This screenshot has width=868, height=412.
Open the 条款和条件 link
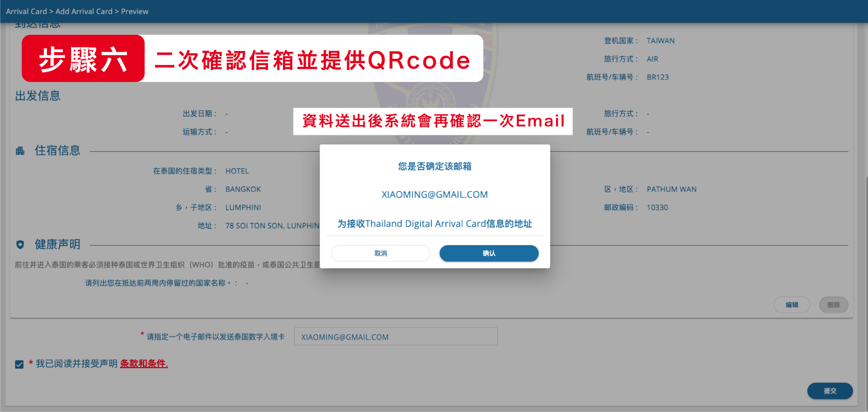144,364
